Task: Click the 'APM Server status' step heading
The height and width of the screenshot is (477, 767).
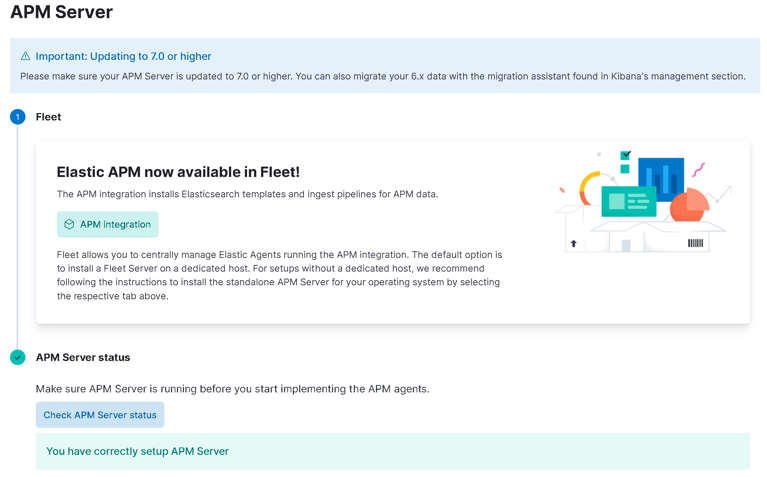Action: [x=83, y=357]
